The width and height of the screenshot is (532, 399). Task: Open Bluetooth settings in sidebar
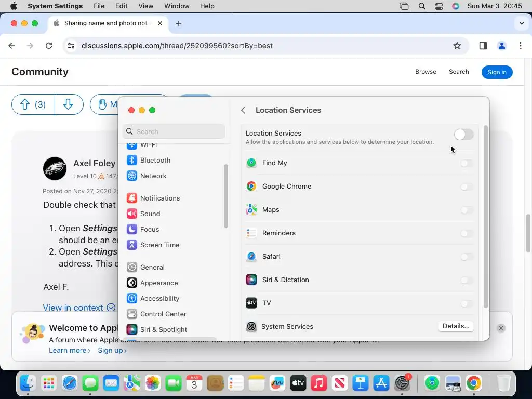[149, 160]
